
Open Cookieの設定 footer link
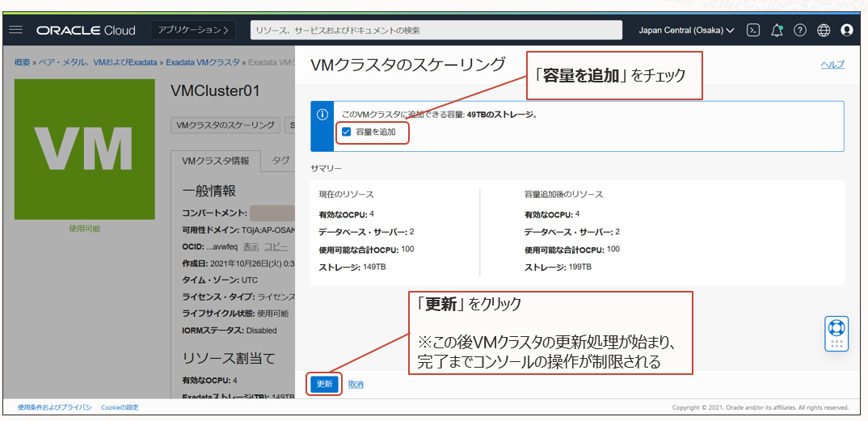120,407
